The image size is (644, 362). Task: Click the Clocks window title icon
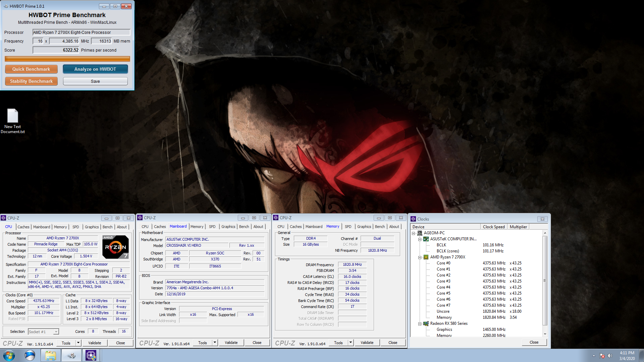point(413,219)
